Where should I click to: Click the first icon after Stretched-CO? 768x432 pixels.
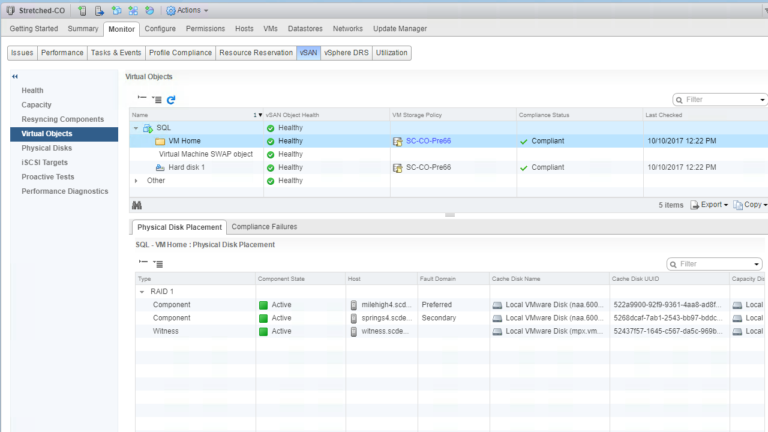[x=81, y=10]
